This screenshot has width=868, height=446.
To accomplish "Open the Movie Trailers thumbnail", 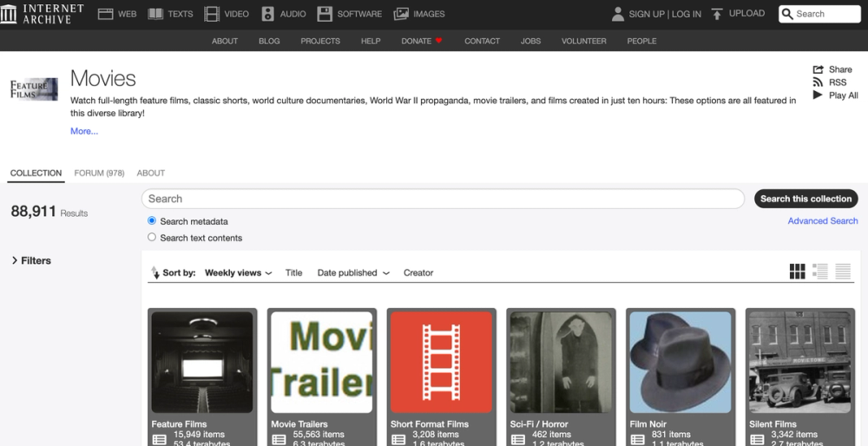I will (322, 363).
